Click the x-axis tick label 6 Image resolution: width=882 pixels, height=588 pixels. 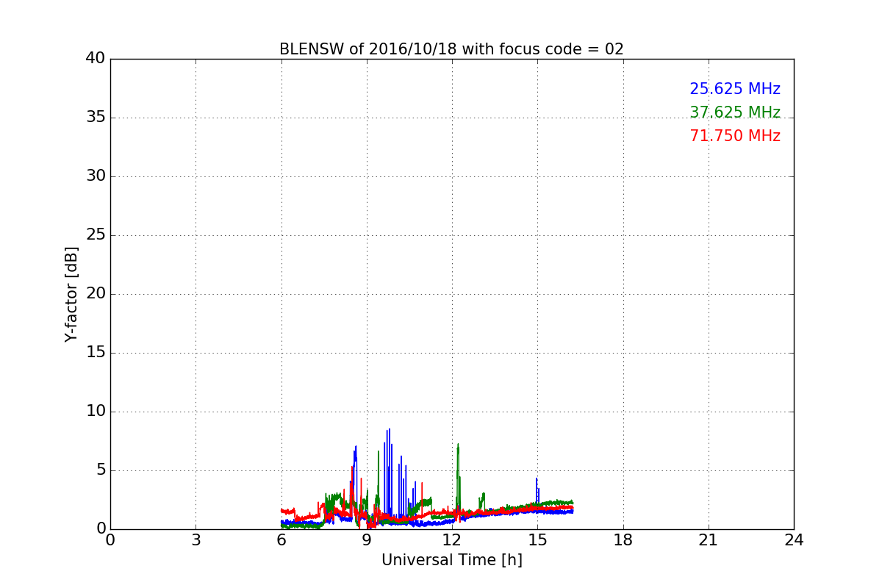(281, 540)
